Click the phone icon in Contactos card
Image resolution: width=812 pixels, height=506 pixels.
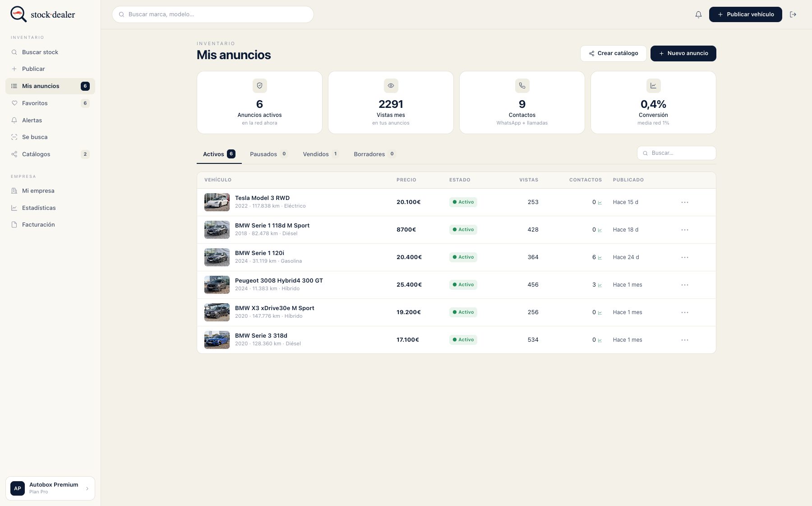522,85
